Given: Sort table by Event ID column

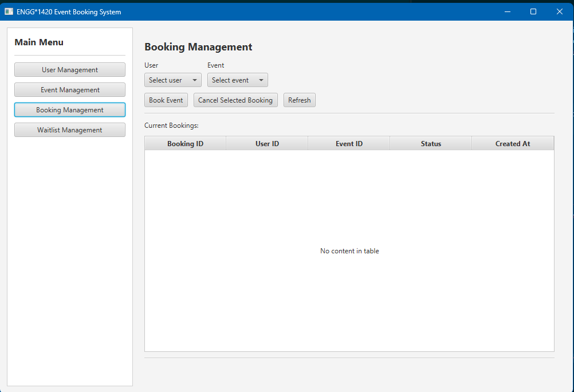Looking at the screenshot, I should pyautogui.click(x=349, y=144).
